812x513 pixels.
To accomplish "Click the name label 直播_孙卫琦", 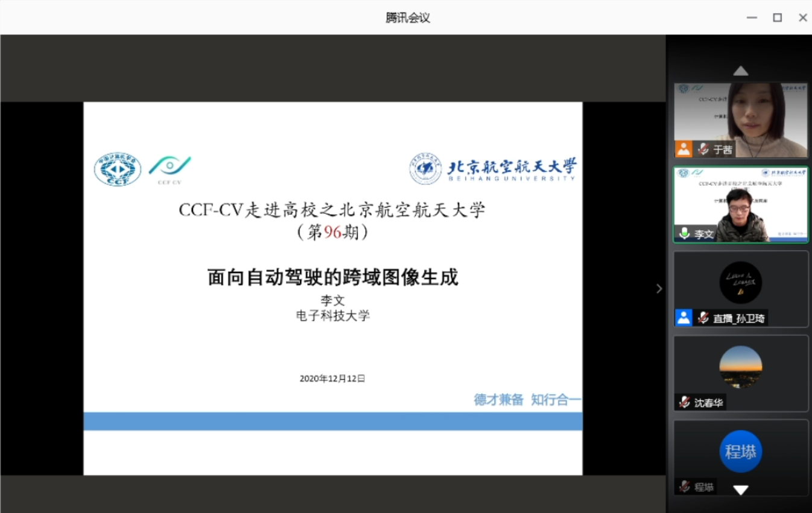I will tap(739, 318).
